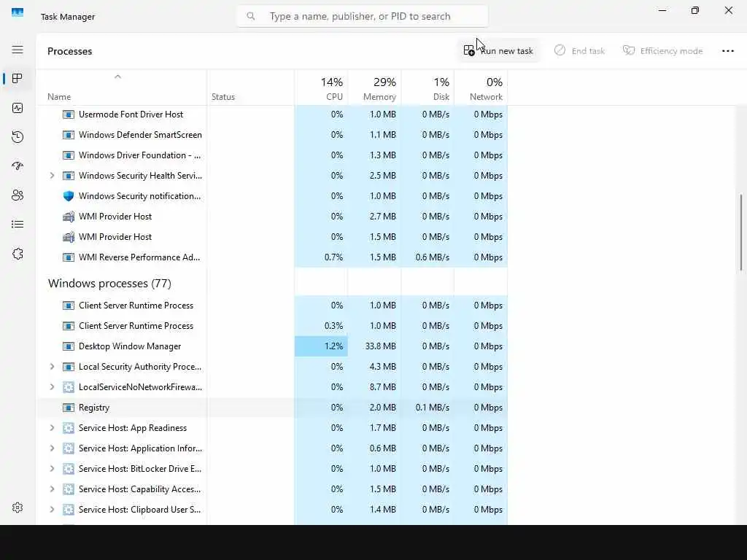Click the vertical scrollbar thumb

[x=741, y=233]
